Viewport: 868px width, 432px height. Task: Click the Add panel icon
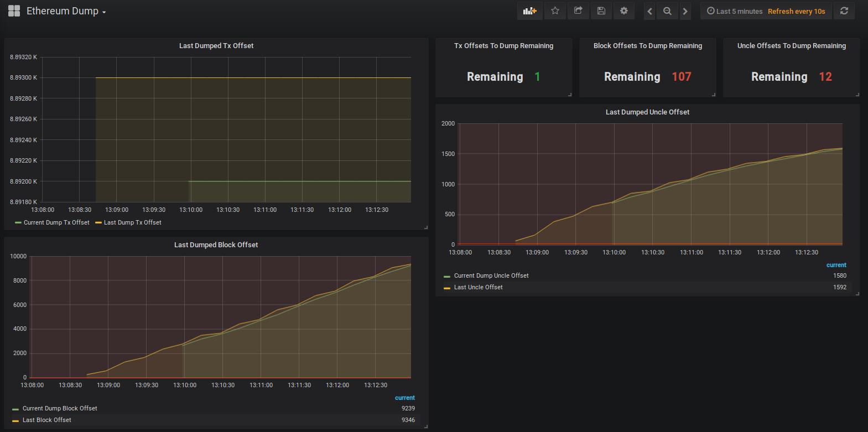(x=530, y=11)
